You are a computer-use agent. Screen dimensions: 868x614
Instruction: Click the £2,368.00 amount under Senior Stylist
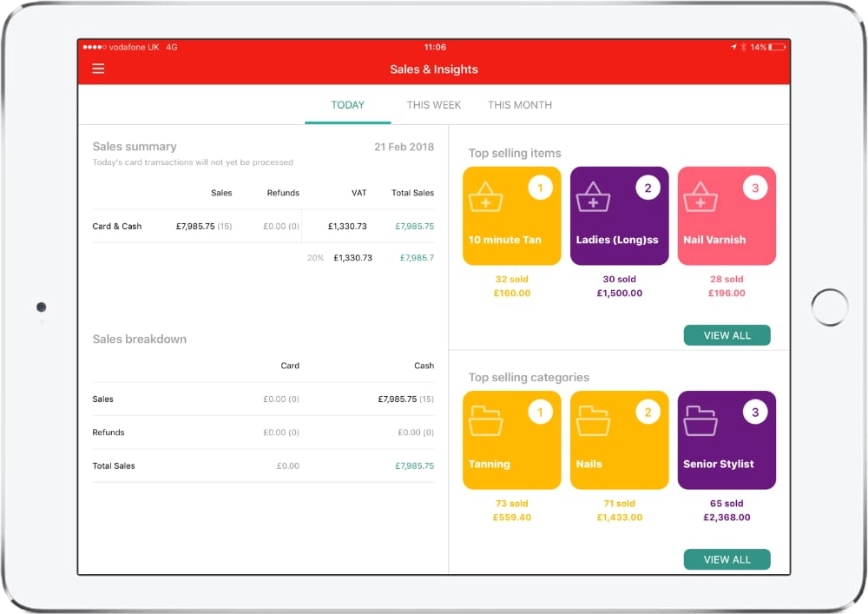coord(727,517)
